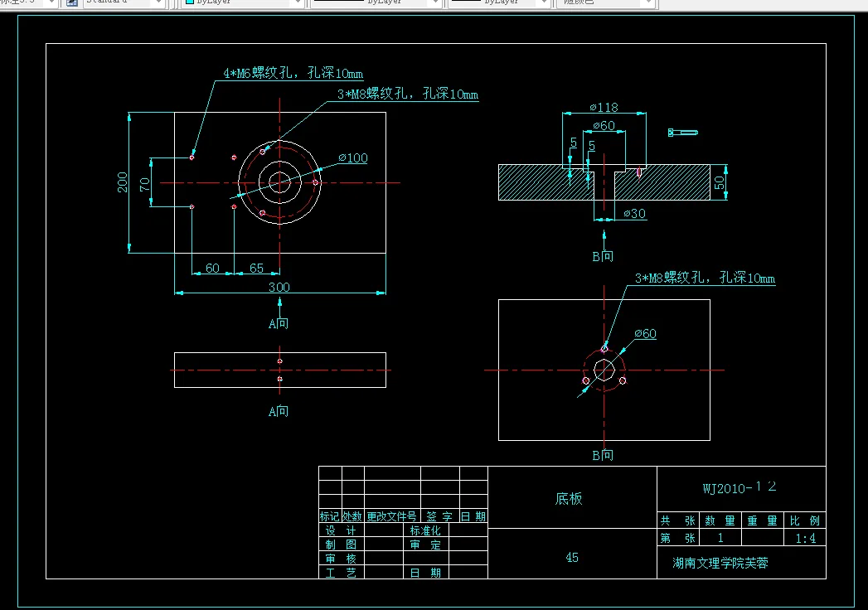The height and width of the screenshot is (610, 868).
Task: Select the 70 vertical dimension text
Action: coord(144,184)
